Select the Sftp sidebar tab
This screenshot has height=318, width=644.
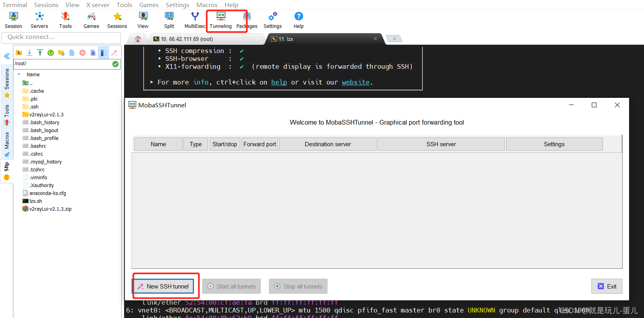(x=7, y=171)
